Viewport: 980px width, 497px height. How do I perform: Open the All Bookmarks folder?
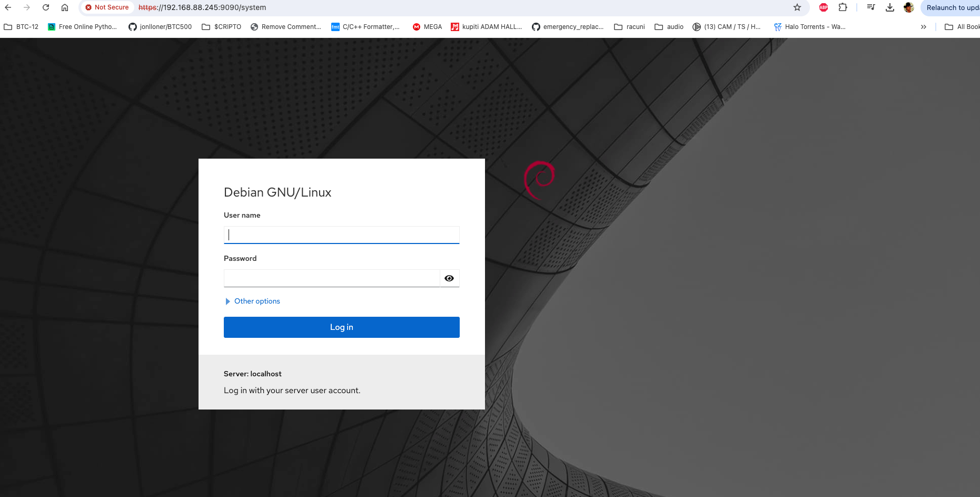pos(962,27)
